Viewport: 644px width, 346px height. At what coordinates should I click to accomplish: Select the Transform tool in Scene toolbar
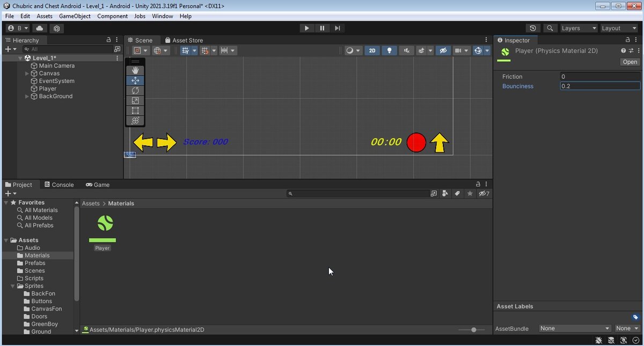tap(135, 121)
